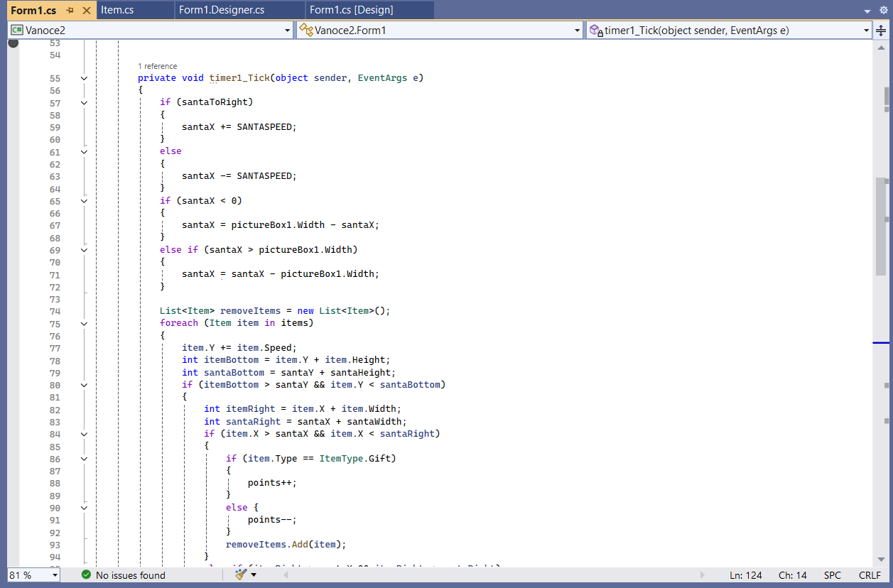
Task: Collapse the else if block at line 69
Action: click(84, 250)
